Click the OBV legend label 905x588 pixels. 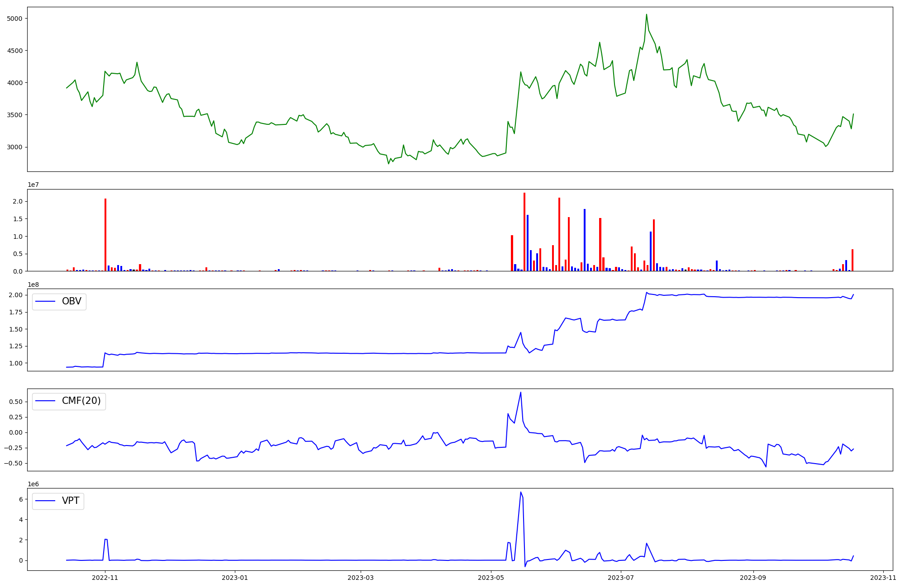click(71, 302)
